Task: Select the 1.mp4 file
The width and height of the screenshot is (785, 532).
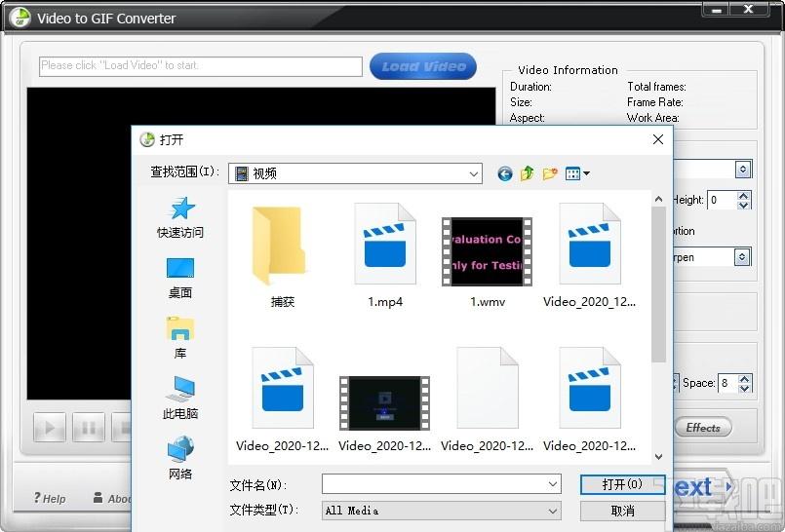Action: pos(385,256)
